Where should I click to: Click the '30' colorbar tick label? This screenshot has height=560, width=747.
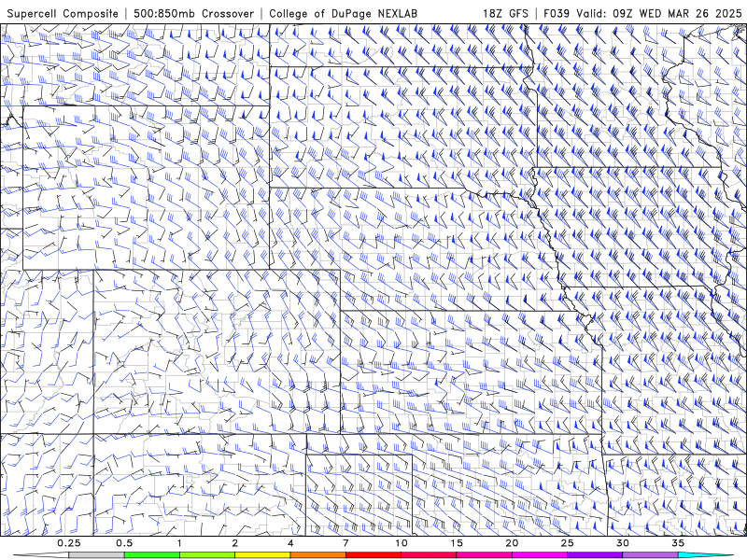(622, 543)
